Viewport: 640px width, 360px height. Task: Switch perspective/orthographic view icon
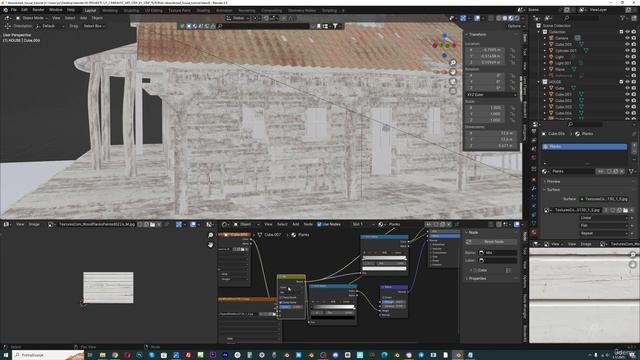point(453,91)
